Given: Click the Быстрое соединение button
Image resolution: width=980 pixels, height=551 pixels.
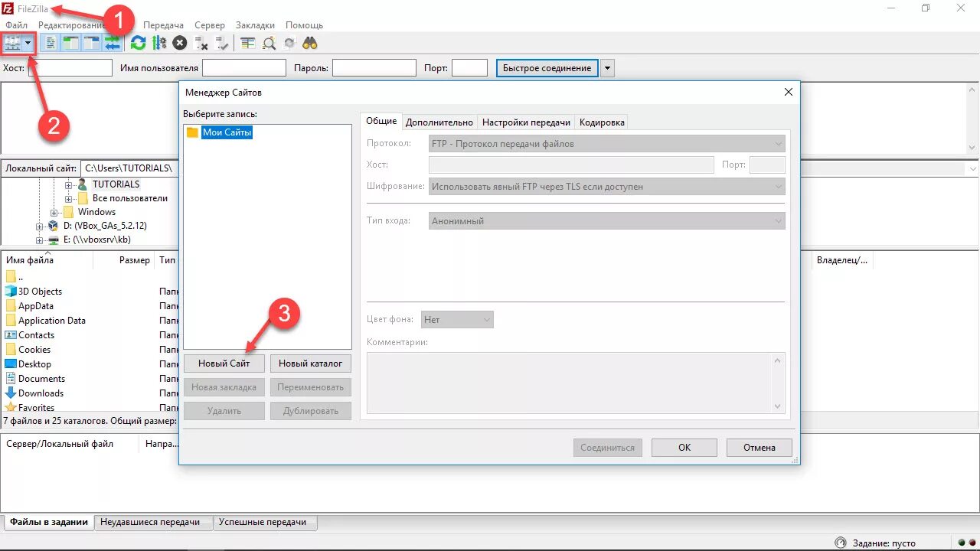Looking at the screenshot, I should click(547, 68).
